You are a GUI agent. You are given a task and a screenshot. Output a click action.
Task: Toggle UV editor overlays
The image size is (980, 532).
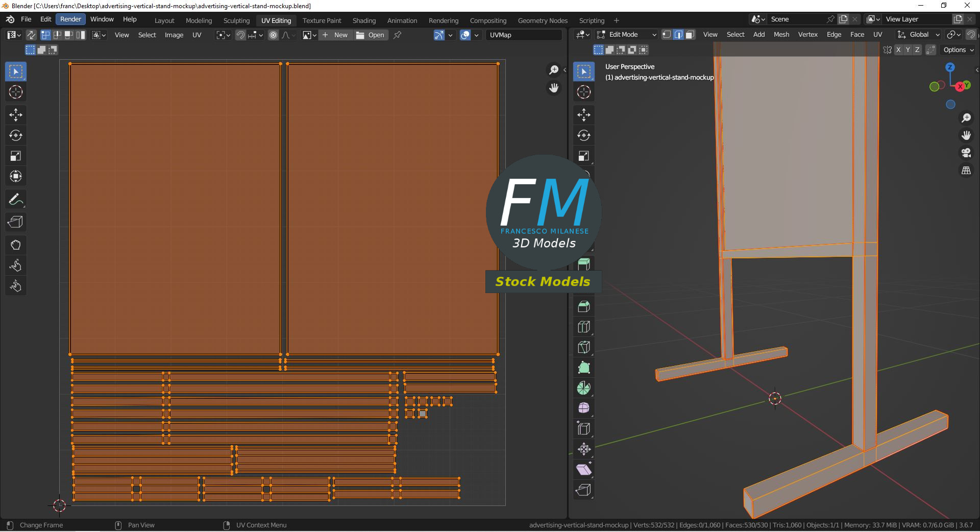coord(465,35)
